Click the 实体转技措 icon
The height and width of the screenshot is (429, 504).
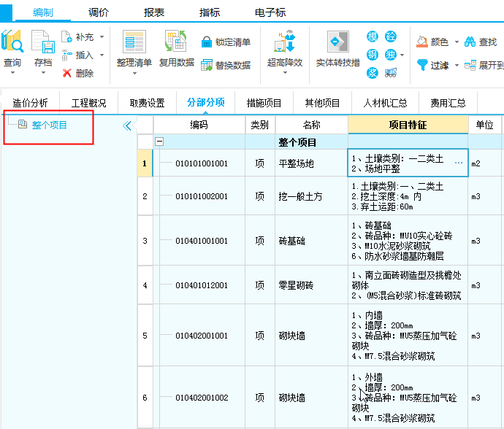(337, 42)
